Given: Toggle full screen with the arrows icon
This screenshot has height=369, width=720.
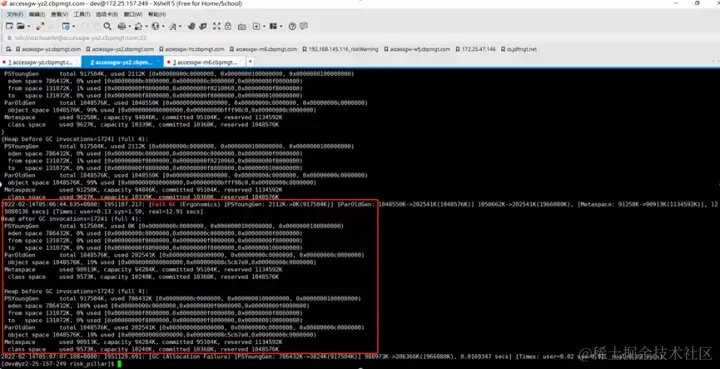Looking at the screenshot, I should point(217,26).
